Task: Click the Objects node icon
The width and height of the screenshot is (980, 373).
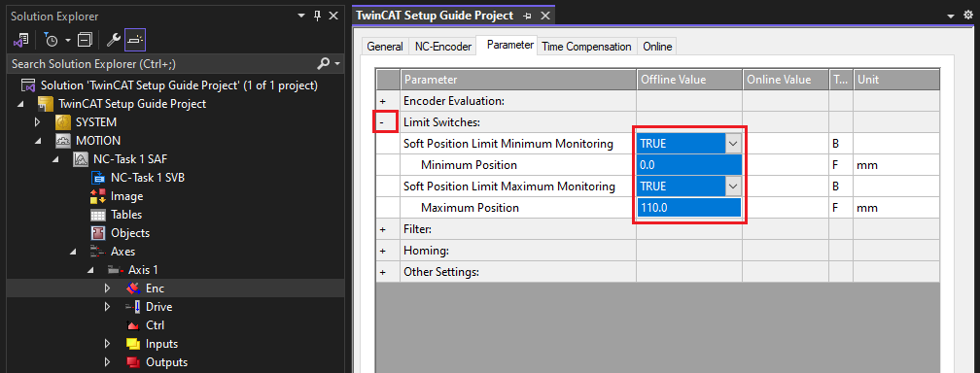Action: (x=98, y=233)
